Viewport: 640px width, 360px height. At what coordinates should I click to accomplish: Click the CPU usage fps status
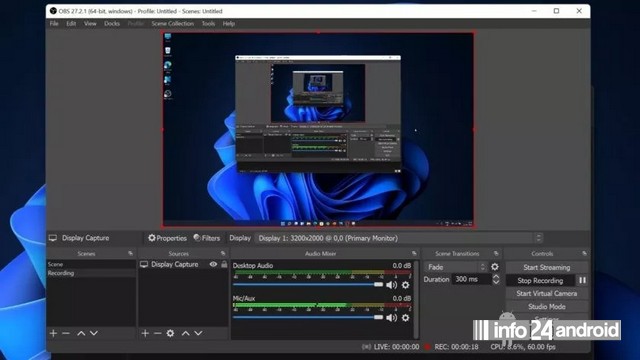523,347
